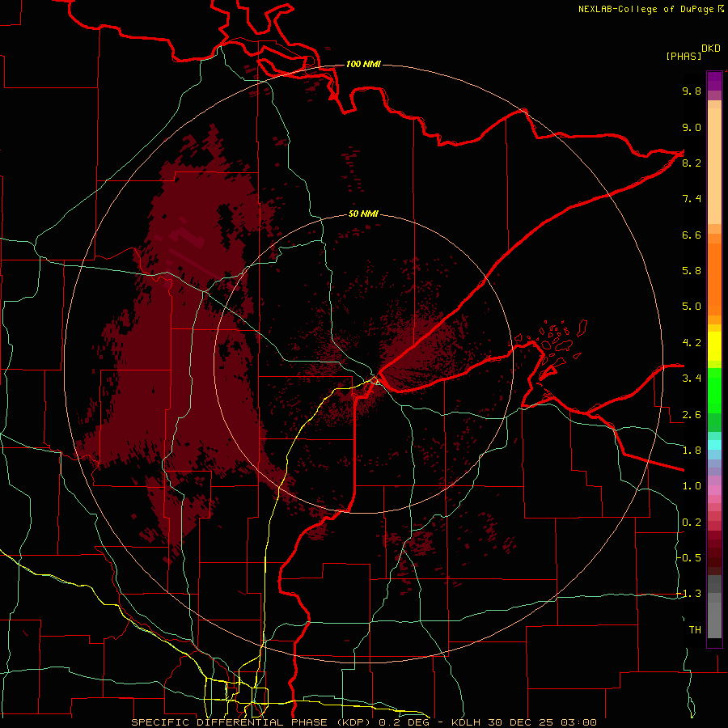Click the Specific Differential Phase (KDP) caption
Screen dimensions: 728x728
(252, 722)
